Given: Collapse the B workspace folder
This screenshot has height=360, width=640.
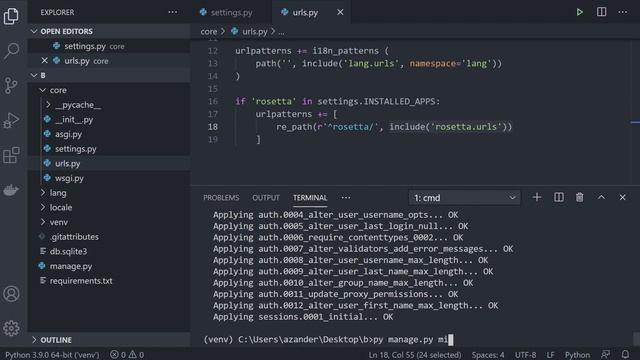Looking at the screenshot, I should coord(34,75).
